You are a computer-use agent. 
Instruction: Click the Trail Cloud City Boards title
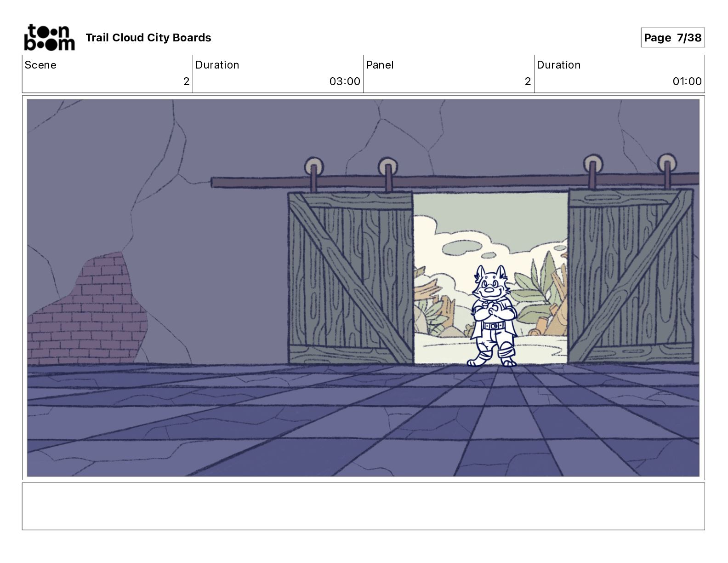(x=148, y=38)
